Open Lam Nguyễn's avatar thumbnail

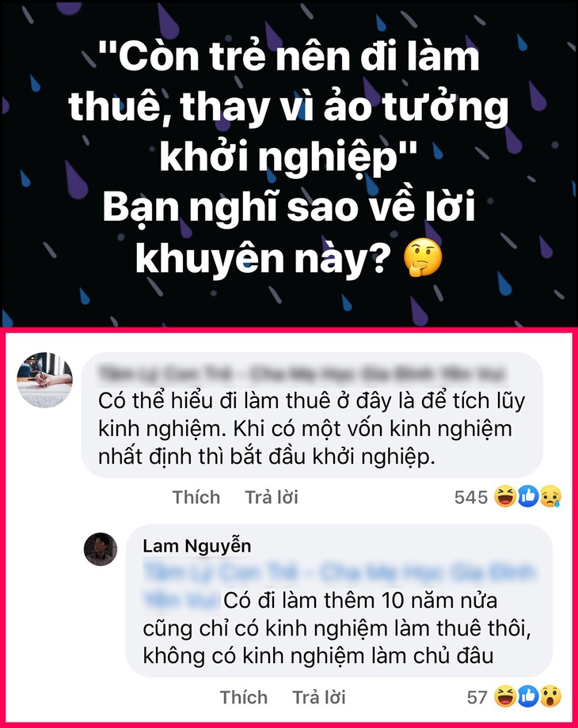tap(101, 549)
